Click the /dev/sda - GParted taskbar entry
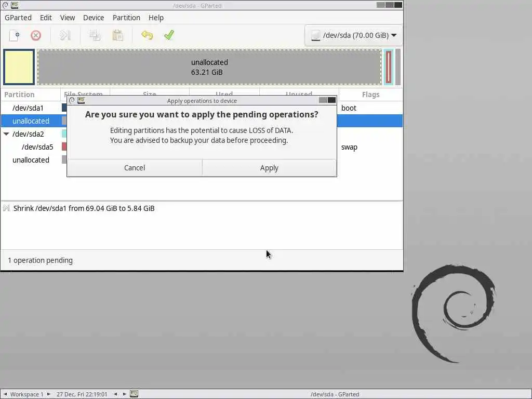 pyautogui.click(x=335, y=394)
